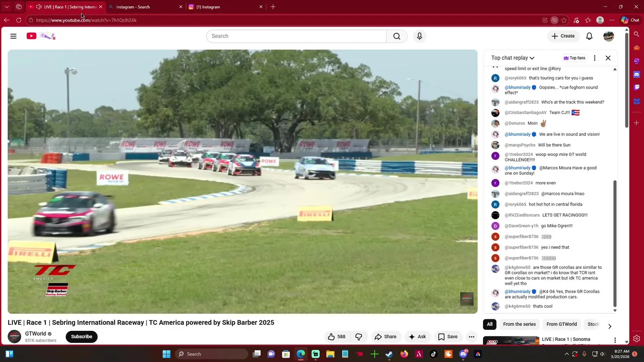Show more chips with right arrow

[x=610, y=326]
